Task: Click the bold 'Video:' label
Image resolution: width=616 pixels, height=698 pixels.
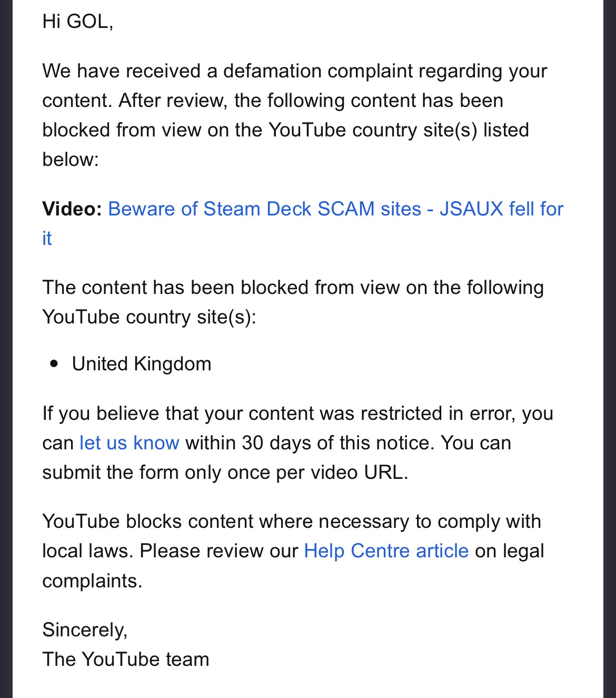Action: pyautogui.click(x=72, y=209)
